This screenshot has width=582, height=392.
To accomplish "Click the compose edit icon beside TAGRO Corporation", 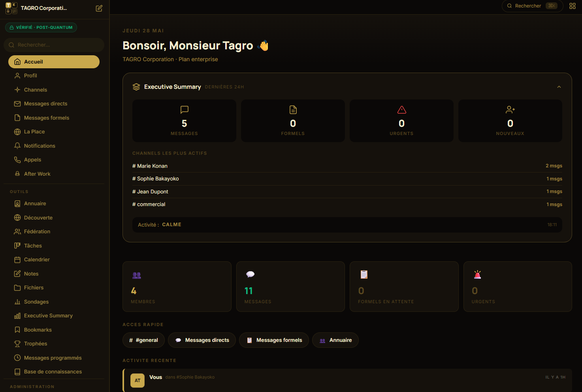I will click(x=99, y=8).
